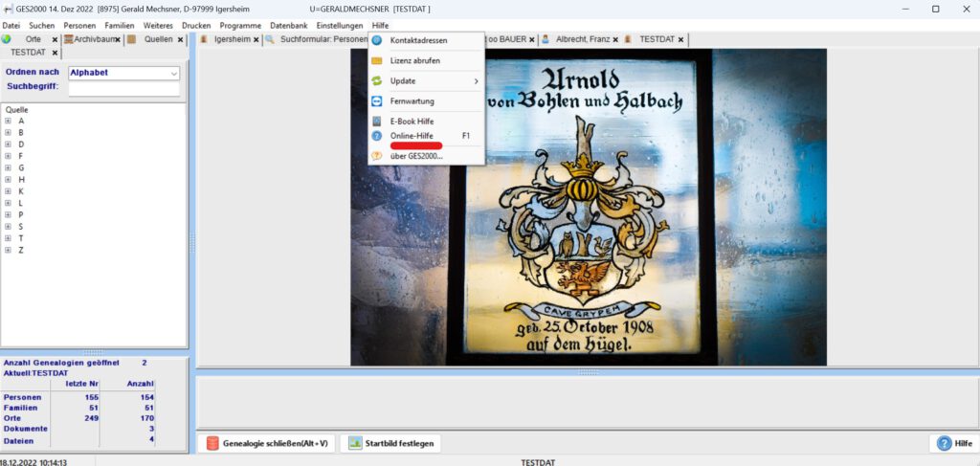The height and width of the screenshot is (466, 980).
Task: Open the Familien menu
Action: point(120,26)
